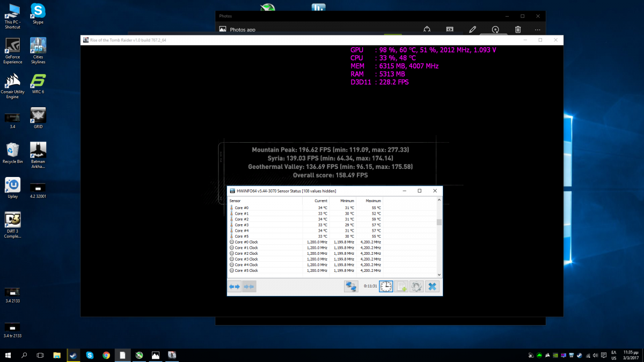
Task: Select the DiRT 3 Complete desktop icon
Action: [x=12, y=226]
